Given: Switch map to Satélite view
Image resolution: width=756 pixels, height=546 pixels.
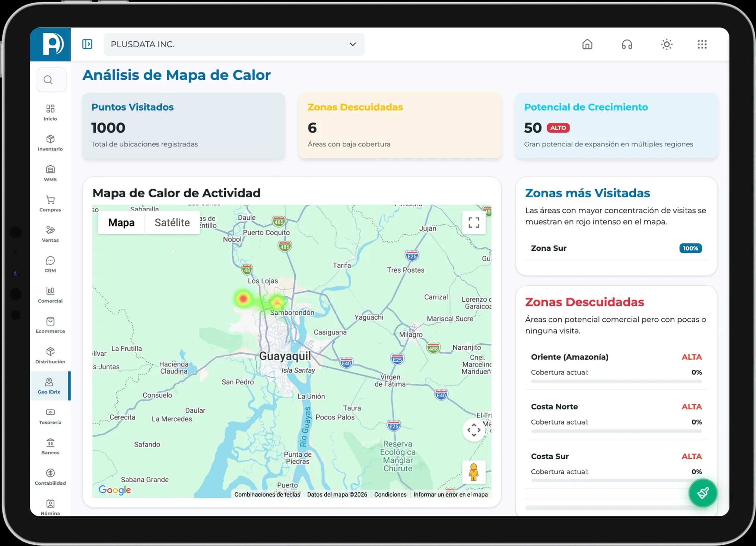Looking at the screenshot, I should pyautogui.click(x=172, y=223).
